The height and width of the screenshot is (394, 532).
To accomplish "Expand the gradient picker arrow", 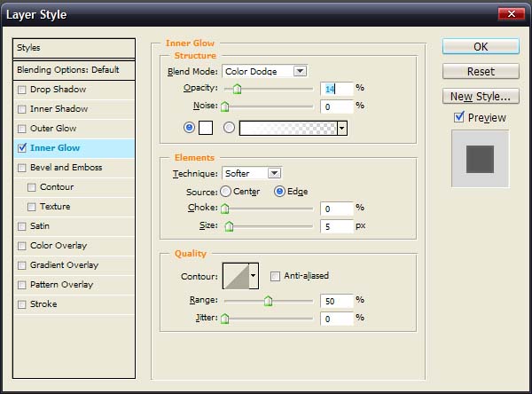I will point(342,129).
